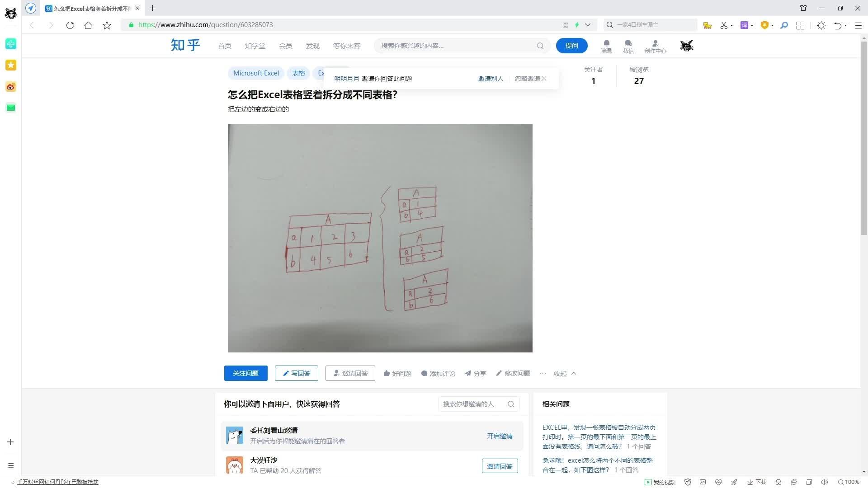Toggle incognito mode icon in status bar

click(x=778, y=482)
